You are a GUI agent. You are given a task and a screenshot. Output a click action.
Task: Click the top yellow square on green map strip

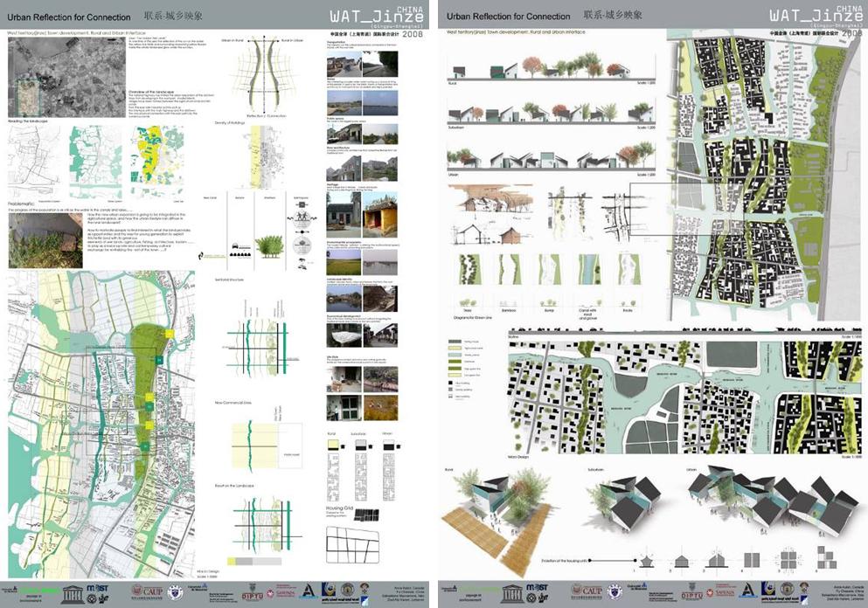pyautogui.click(x=170, y=334)
